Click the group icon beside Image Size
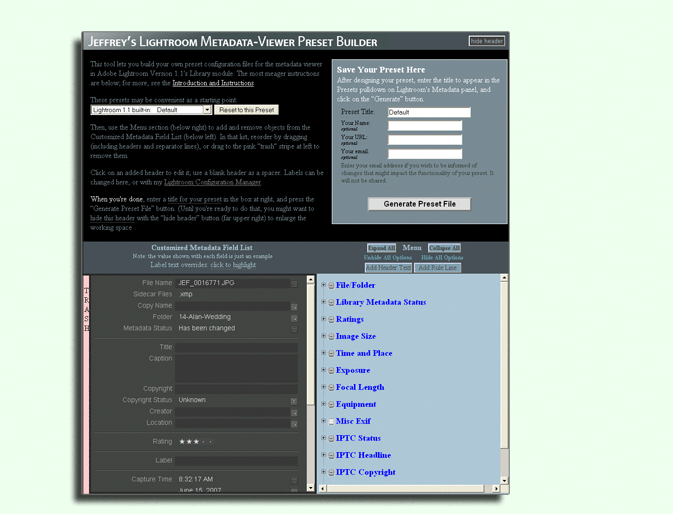Image resolution: width=673 pixels, height=514 pixels. tap(331, 336)
